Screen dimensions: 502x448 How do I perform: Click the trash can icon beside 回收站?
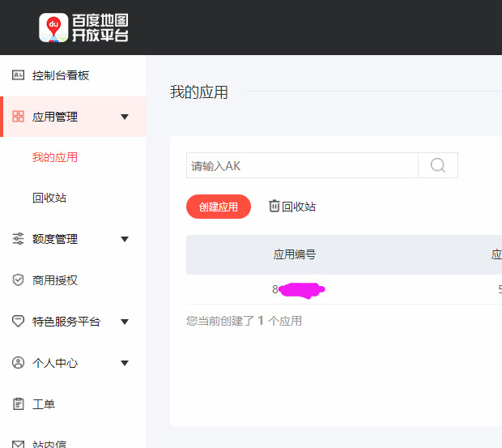click(x=274, y=206)
